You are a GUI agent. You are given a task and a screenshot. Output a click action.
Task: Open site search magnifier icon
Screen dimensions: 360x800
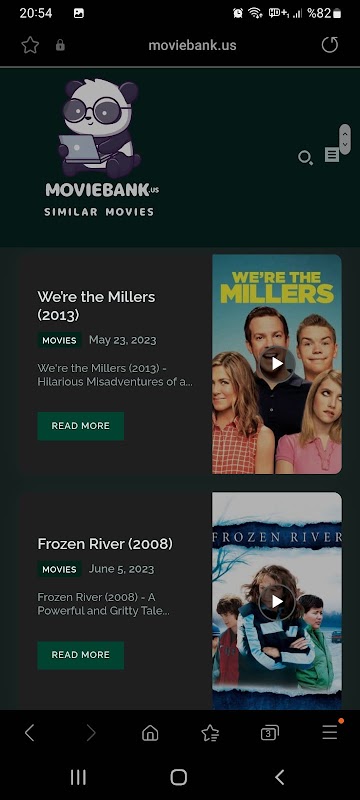point(305,158)
